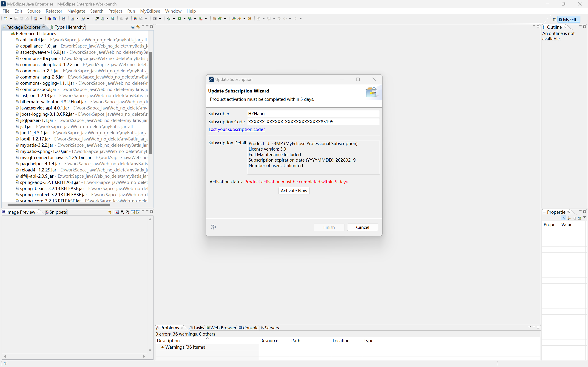
Task: Click the Open Task toolbar icon
Action: pyautogui.click(x=250, y=19)
